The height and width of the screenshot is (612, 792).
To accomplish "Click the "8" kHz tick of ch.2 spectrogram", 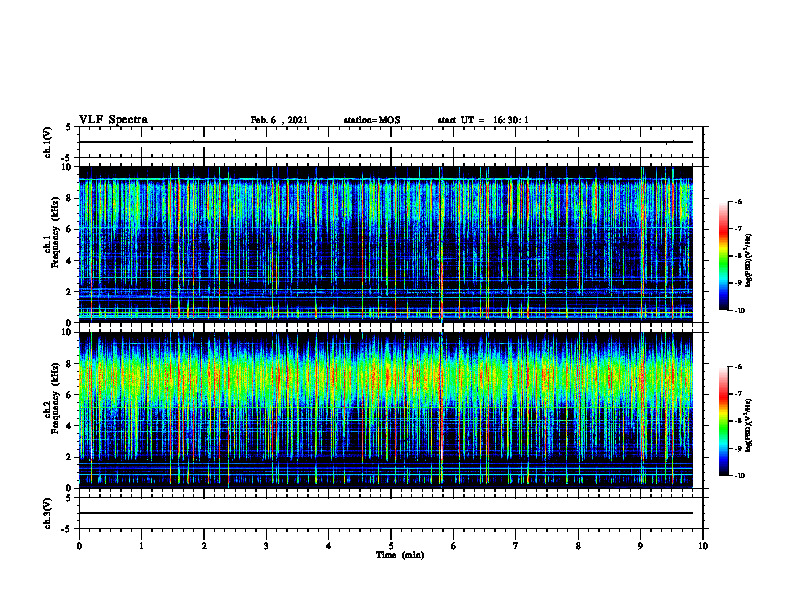I will coord(69,364).
